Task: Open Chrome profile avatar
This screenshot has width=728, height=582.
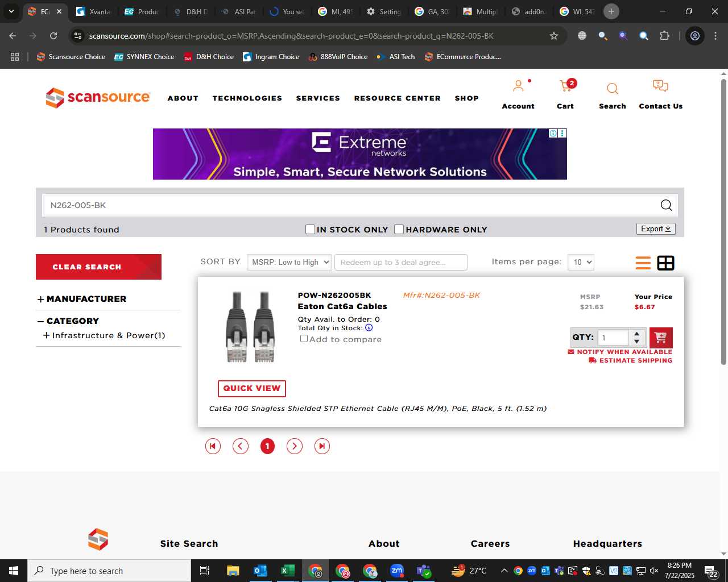Action: [695, 36]
